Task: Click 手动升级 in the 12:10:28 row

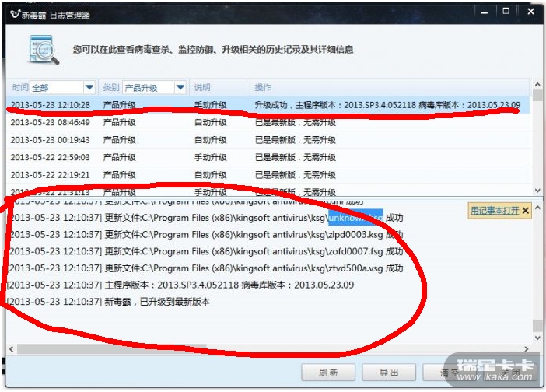Action: 210,105
